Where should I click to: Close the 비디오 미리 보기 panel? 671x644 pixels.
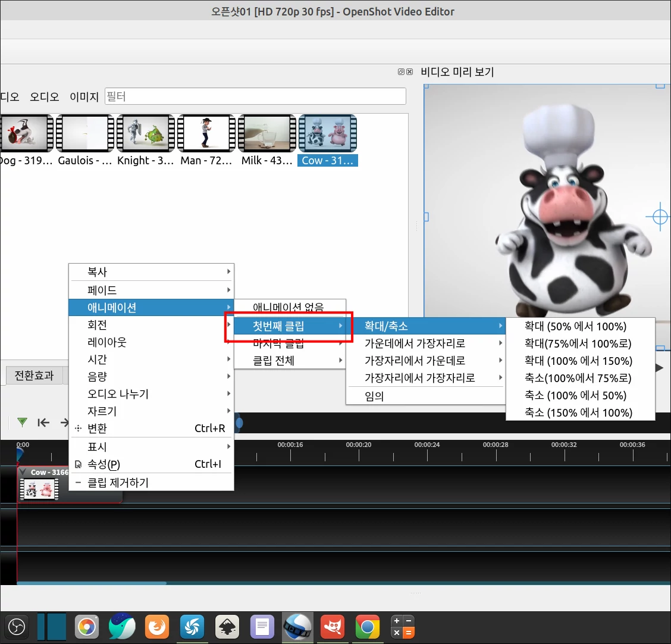coord(409,72)
